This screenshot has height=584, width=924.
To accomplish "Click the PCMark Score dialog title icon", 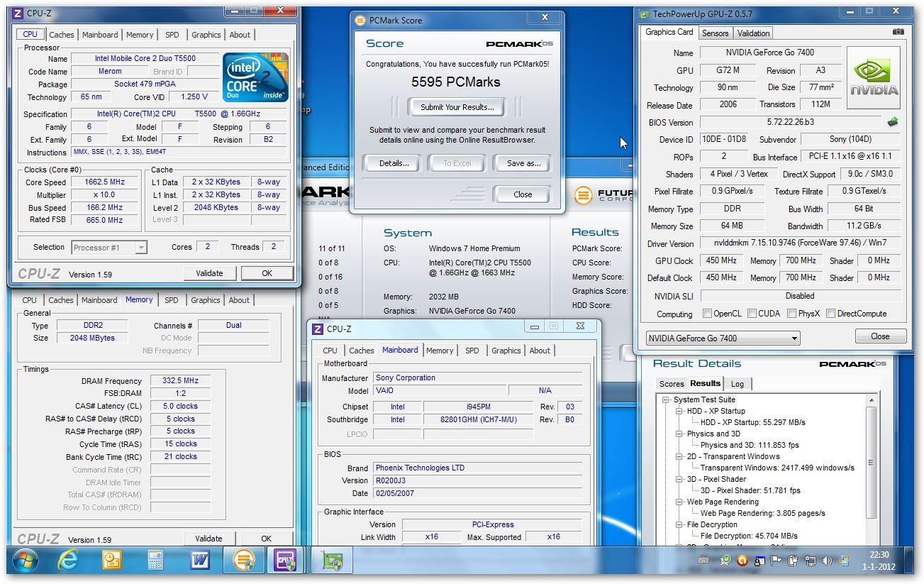I will (x=360, y=21).
